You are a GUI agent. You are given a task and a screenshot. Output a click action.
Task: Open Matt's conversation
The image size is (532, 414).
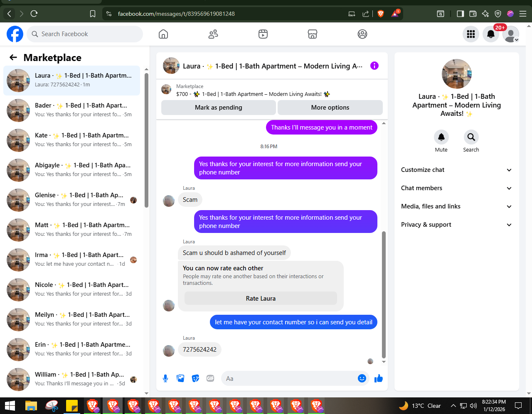tap(71, 230)
